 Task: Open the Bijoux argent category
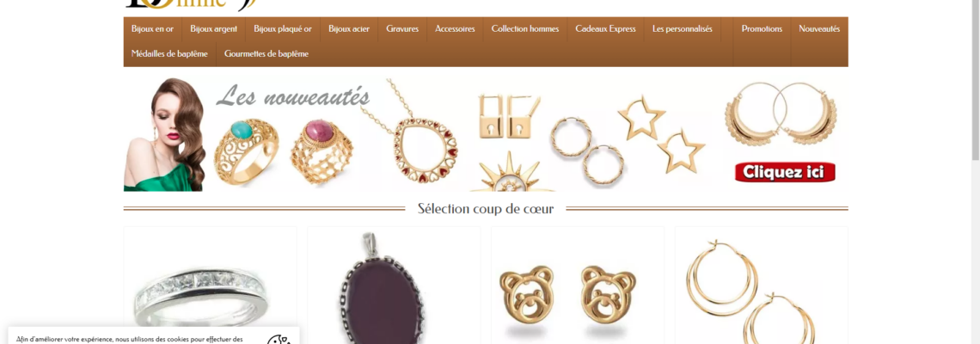214,28
